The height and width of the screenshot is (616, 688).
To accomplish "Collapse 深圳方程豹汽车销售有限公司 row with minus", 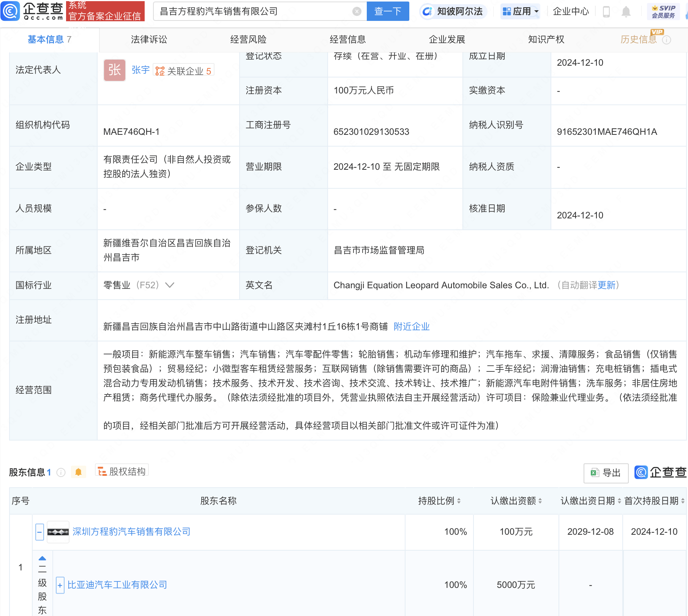I will pyautogui.click(x=40, y=532).
